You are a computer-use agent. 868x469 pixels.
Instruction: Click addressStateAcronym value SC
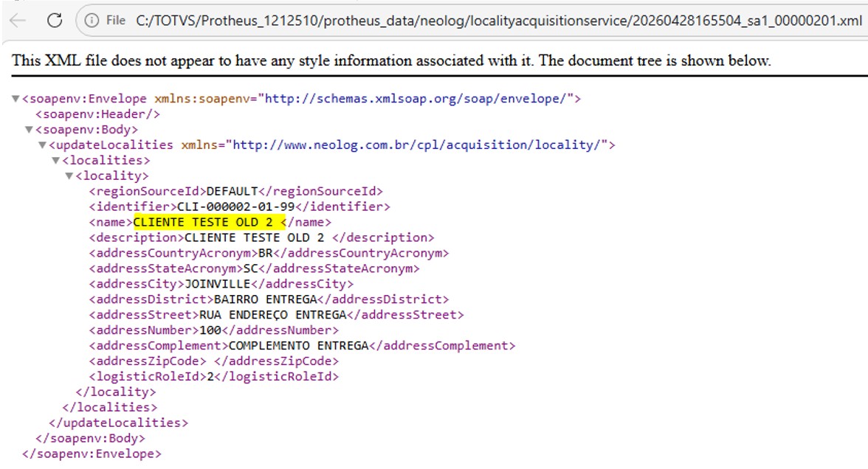coord(251,268)
